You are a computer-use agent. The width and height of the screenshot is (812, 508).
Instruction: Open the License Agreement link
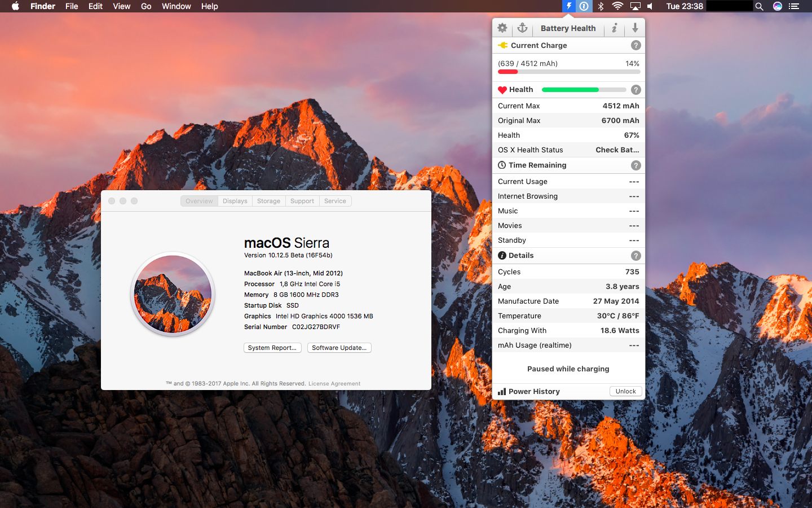(334, 384)
